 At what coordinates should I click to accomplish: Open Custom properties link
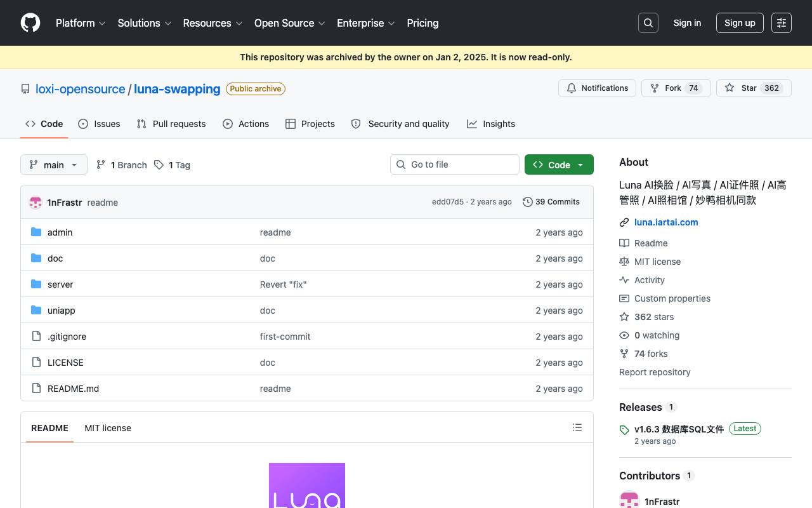pyautogui.click(x=665, y=298)
